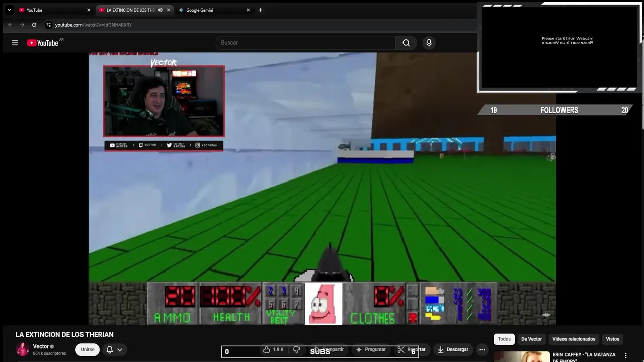Click the Please start Iriun Webcam panel
This screenshot has width=644, height=362.
click(559, 48)
